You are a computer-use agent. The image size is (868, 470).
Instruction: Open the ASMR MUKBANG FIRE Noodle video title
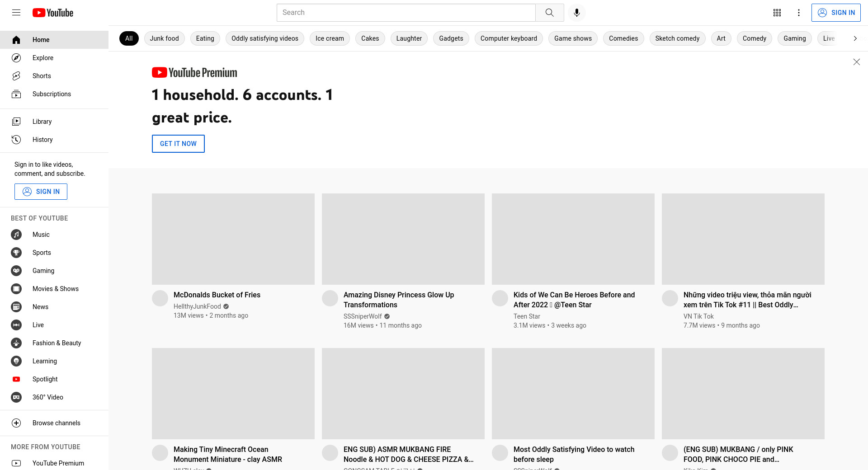[408, 454]
